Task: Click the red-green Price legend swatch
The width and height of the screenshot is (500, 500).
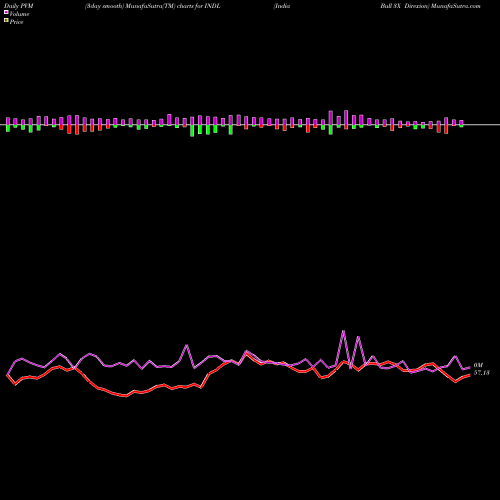Action: click(x=6, y=21)
